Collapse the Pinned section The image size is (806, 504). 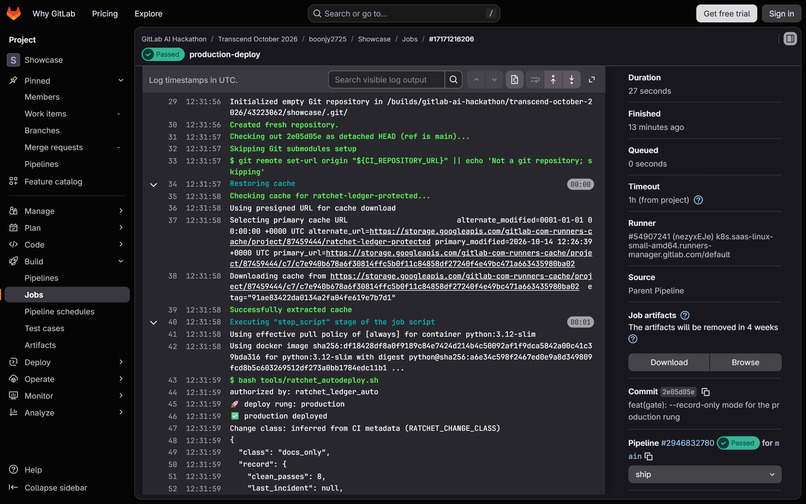click(x=121, y=80)
